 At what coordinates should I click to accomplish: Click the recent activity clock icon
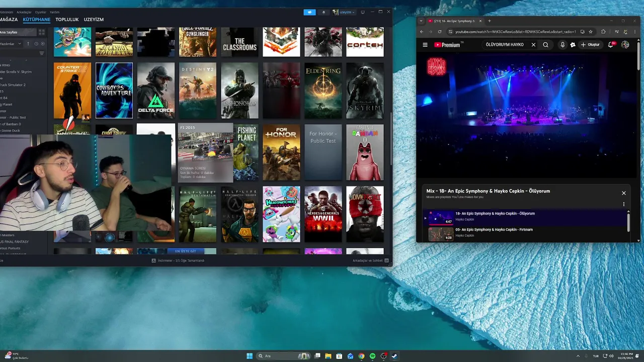click(x=36, y=44)
